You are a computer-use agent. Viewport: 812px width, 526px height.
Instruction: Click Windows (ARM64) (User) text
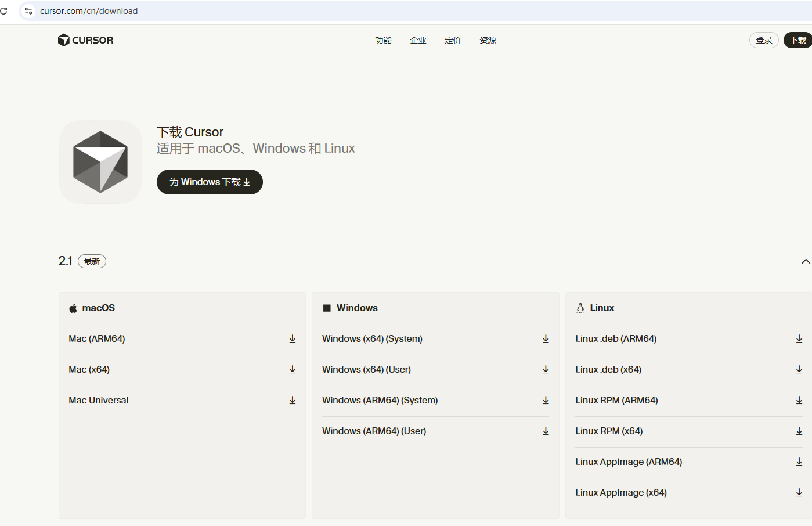point(374,431)
